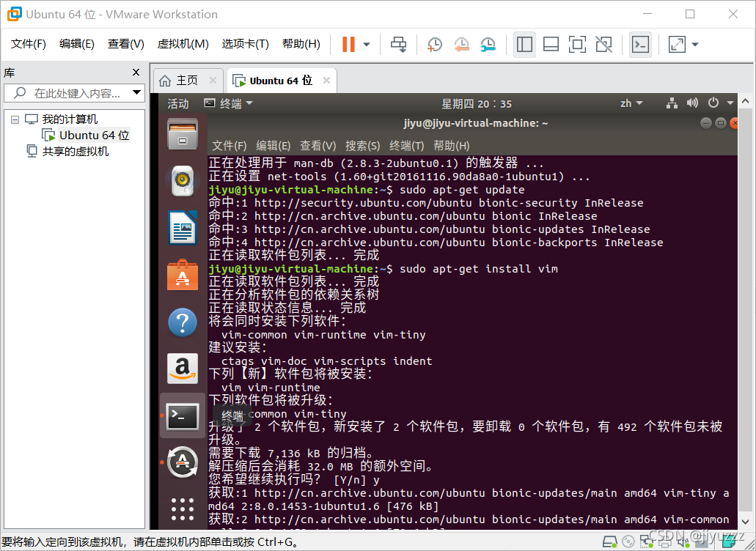Open terminal 编辑(E) menu

pos(273,146)
